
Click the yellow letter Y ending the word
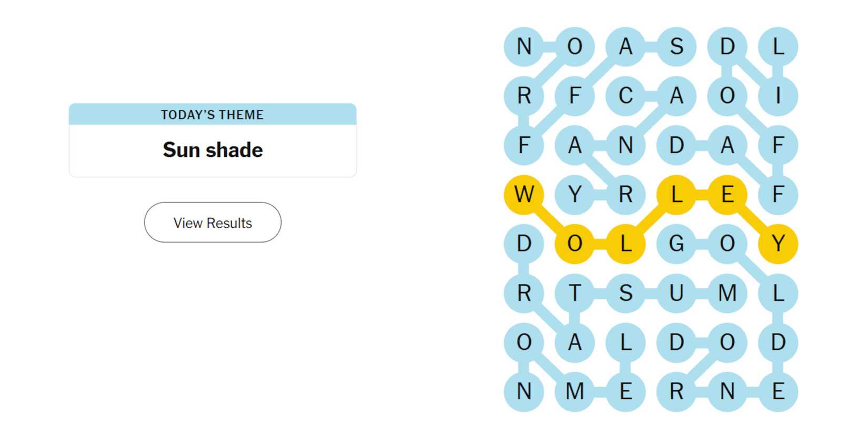tap(778, 244)
